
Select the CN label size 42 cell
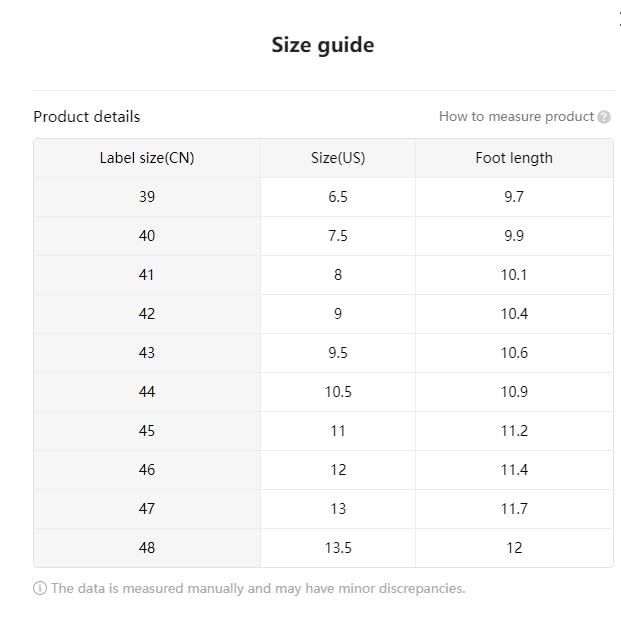pos(147,314)
